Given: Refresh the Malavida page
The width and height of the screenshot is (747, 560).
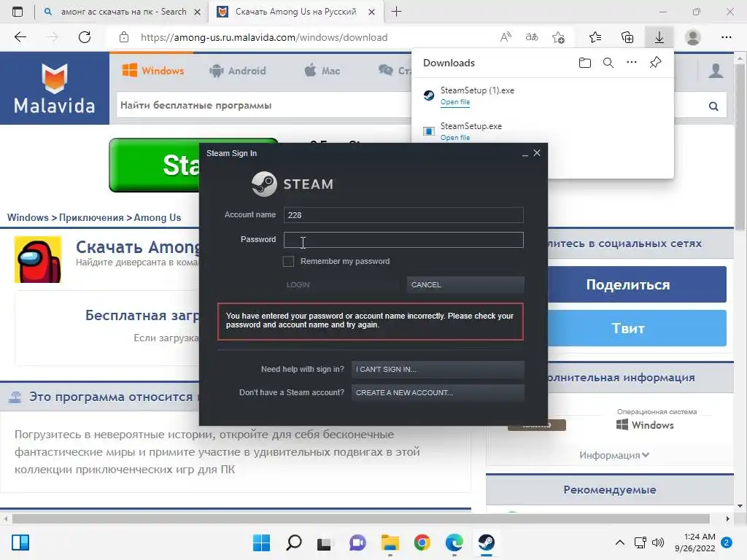Looking at the screenshot, I should [x=85, y=37].
